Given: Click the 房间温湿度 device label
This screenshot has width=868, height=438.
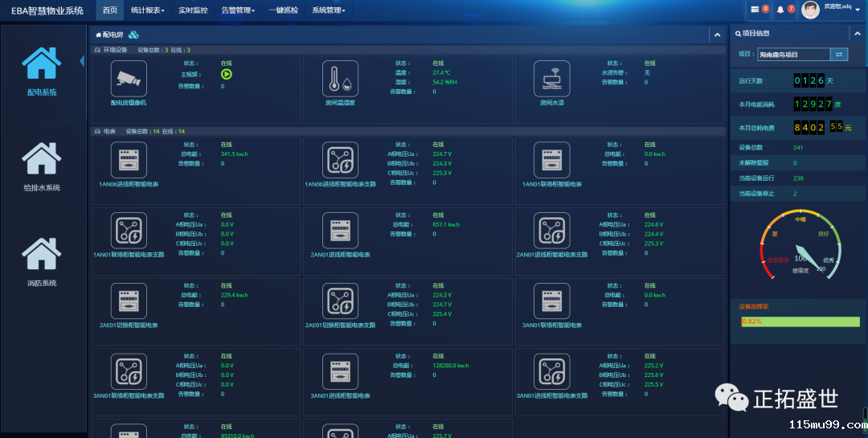Looking at the screenshot, I should pyautogui.click(x=340, y=102).
